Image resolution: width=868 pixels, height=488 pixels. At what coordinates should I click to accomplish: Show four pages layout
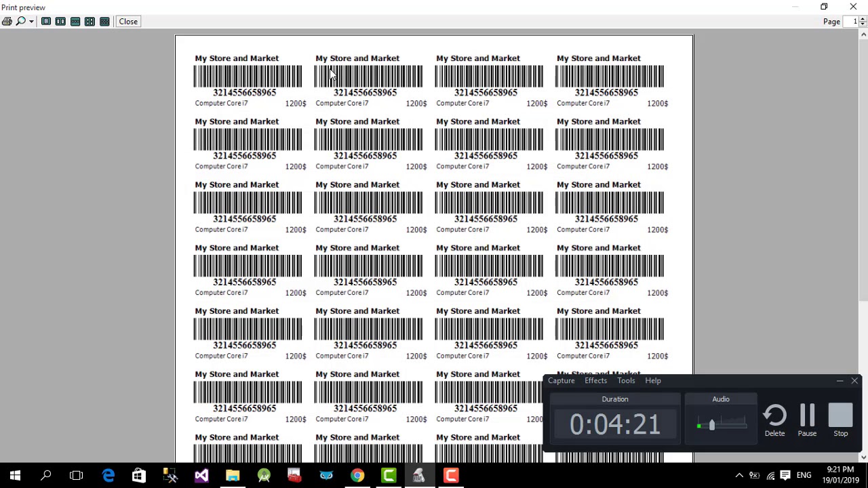(90, 22)
